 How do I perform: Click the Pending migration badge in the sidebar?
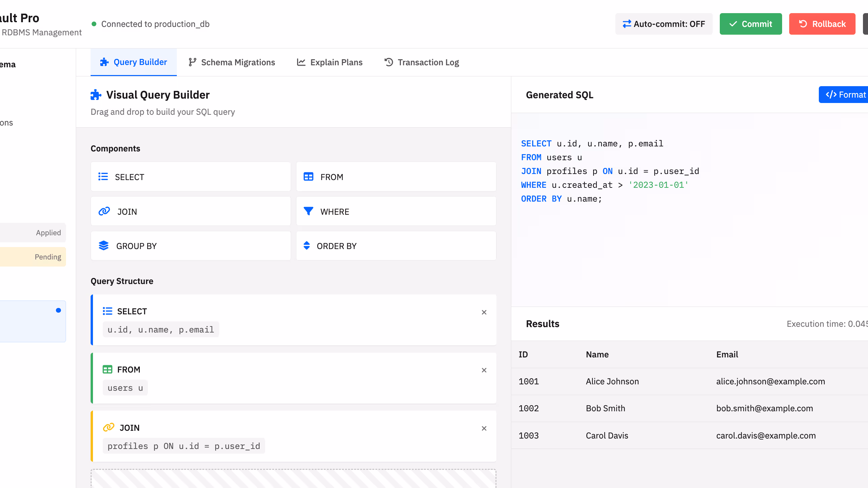click(x=48, y=257)
